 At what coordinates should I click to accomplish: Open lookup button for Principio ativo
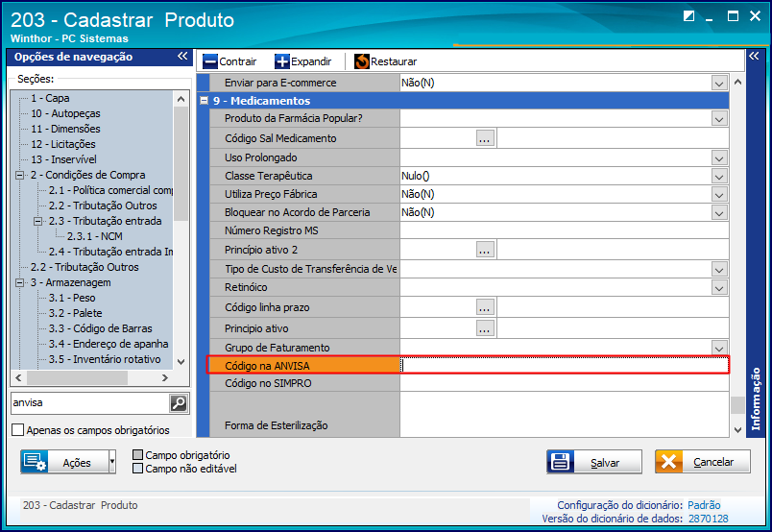tap(485, 328)
